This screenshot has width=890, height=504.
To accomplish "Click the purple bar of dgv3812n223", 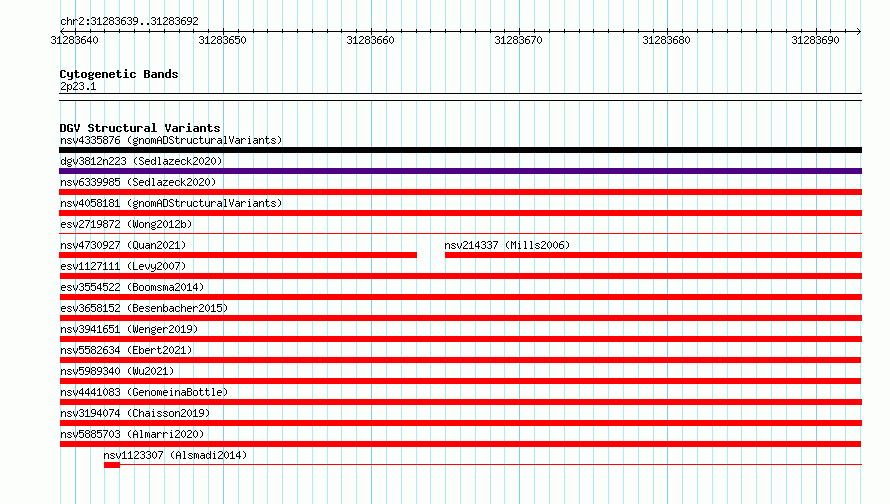I will [x=460, y=171].
